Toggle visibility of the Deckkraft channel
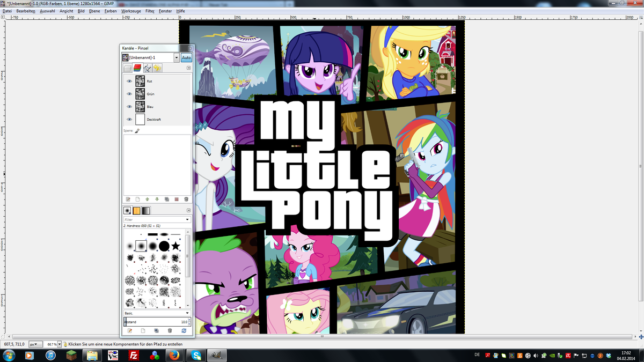 tap(129, 120)
